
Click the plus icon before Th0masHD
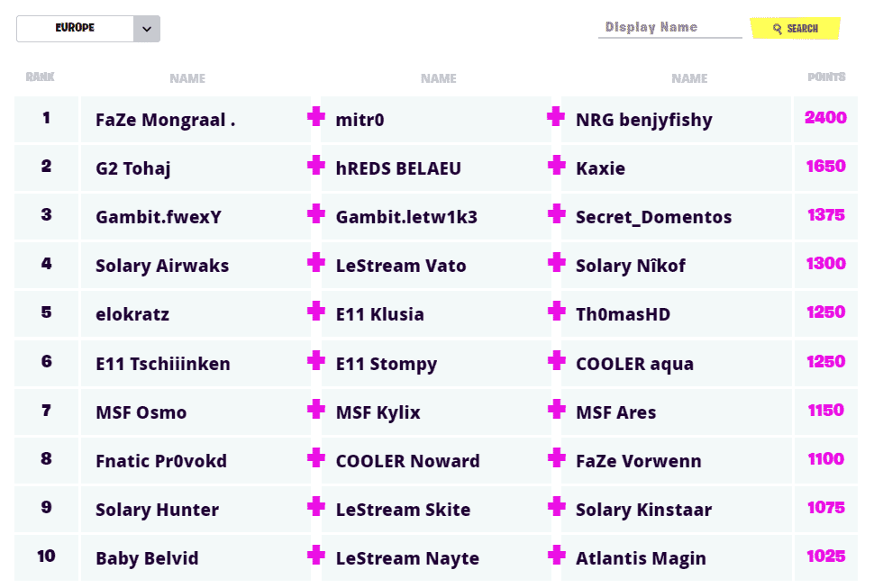point(556,311)
